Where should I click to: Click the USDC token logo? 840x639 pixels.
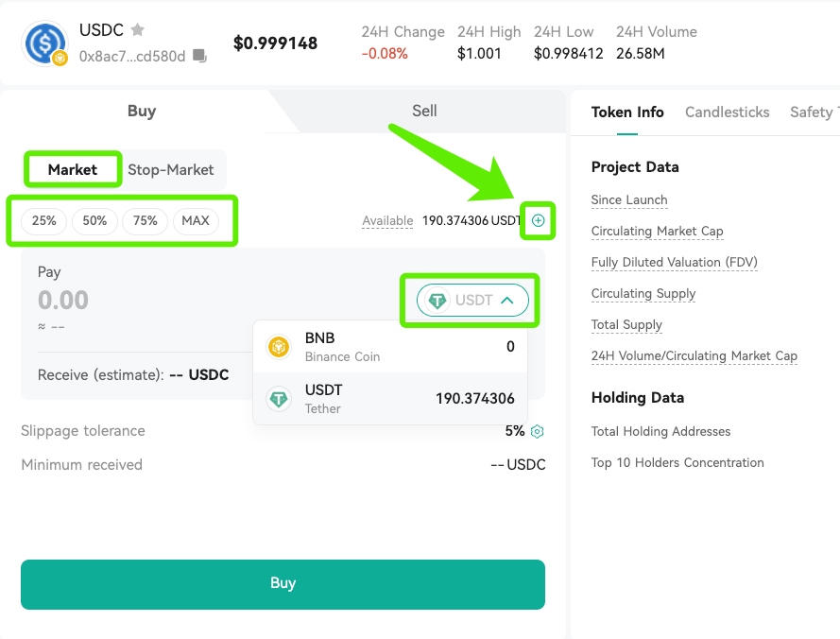(45, 43)
